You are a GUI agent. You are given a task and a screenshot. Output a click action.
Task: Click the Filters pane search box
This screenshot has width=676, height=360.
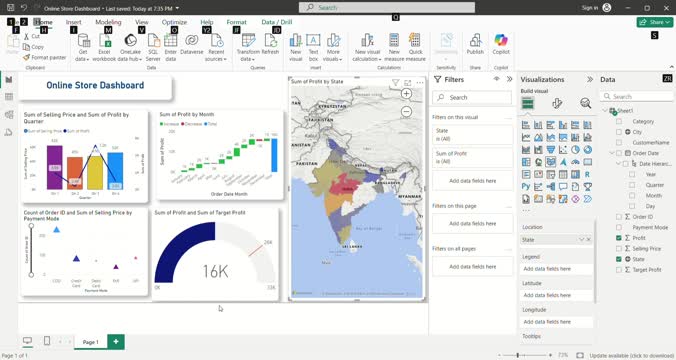472,97
